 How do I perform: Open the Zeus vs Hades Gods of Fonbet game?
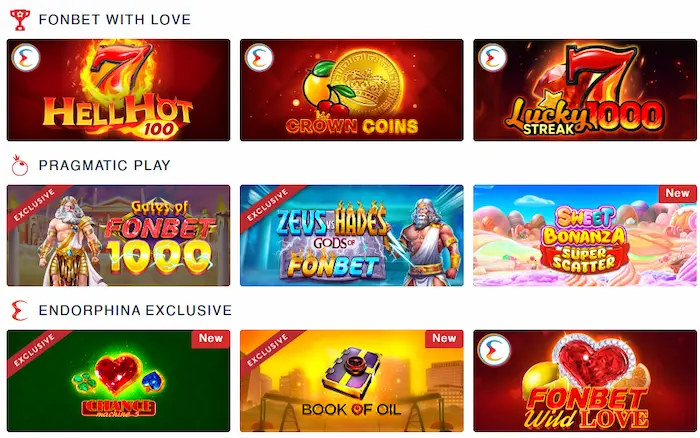(352, 235)
